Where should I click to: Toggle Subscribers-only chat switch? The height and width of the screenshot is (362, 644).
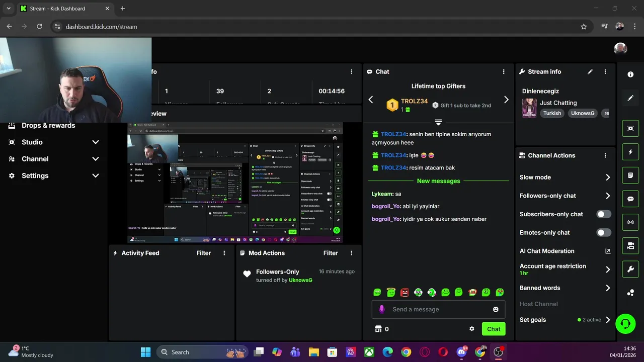pyautogui.click(x=604, y=214)
